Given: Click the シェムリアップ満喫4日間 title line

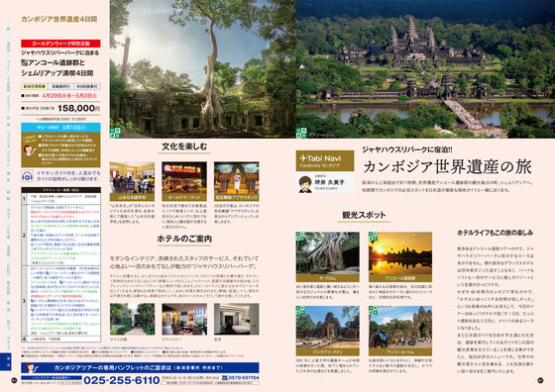Looking at the screenshot, I should (57, 73).
